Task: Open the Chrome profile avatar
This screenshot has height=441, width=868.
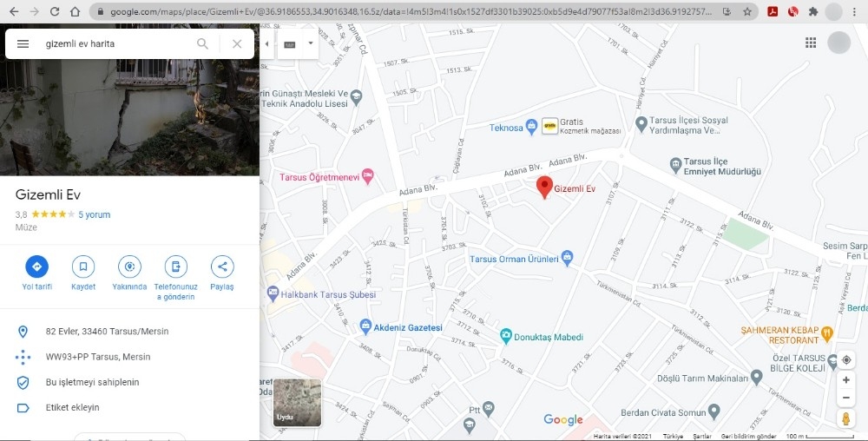Action: 833,11
